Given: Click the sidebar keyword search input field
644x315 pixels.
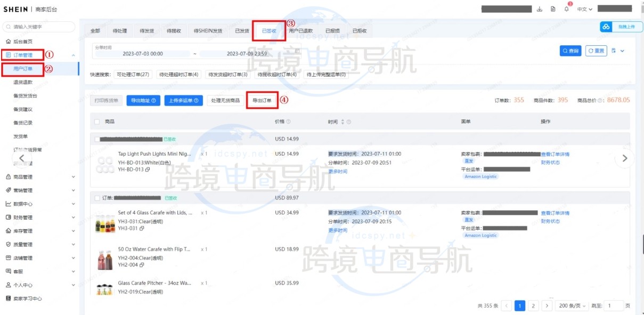Looking at the screenshot, I should point(39,27).
